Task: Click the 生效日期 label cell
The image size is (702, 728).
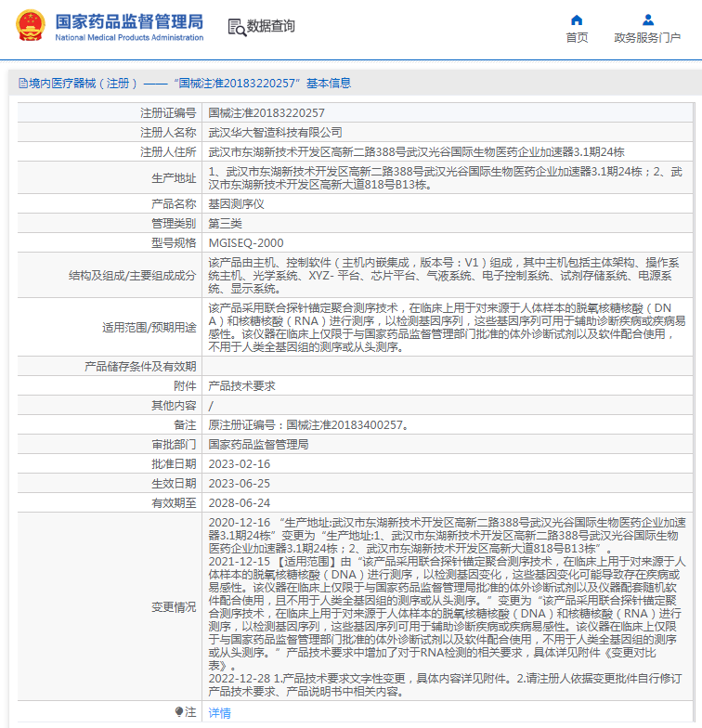Action: [x=110, y=483]
